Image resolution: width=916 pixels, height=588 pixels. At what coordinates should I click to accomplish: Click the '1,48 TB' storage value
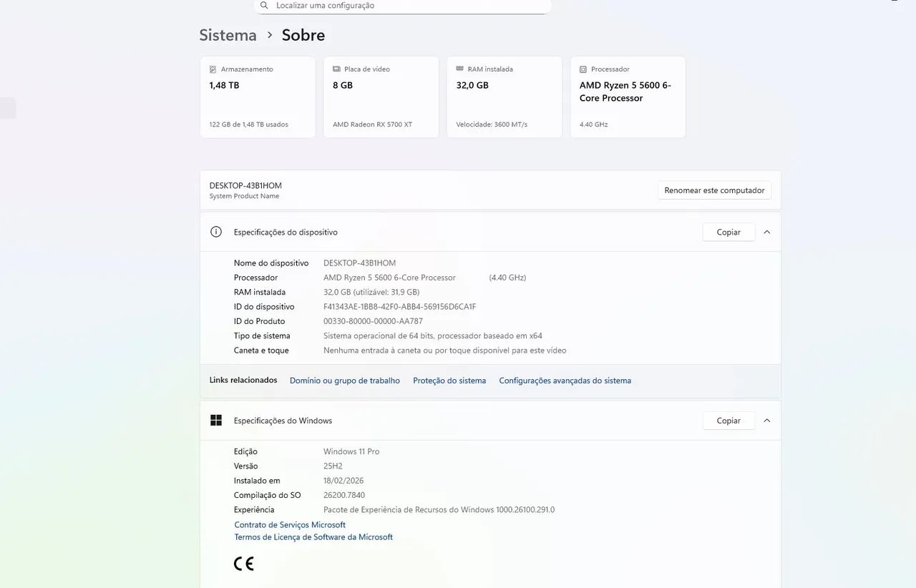(x=224, y=85)
